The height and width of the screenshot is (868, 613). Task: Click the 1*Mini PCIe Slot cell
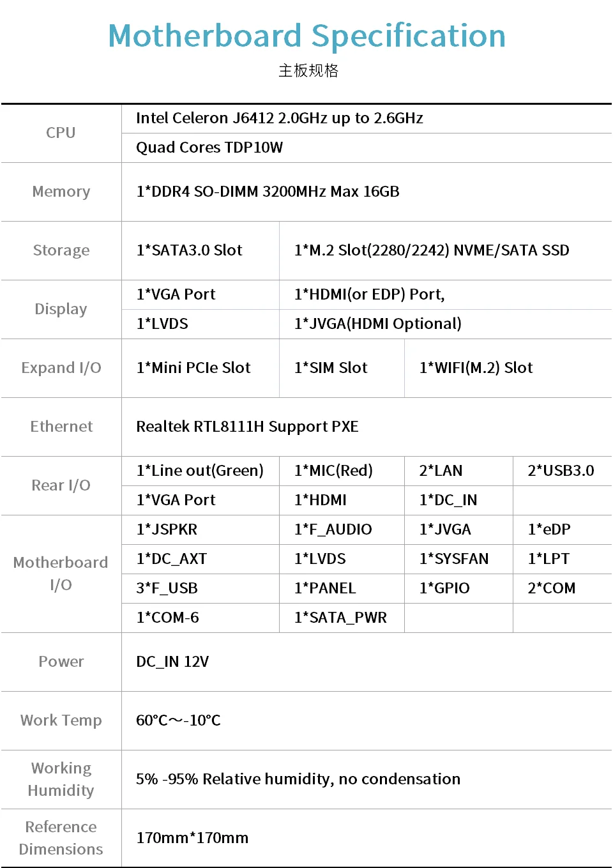coord(193,368)
